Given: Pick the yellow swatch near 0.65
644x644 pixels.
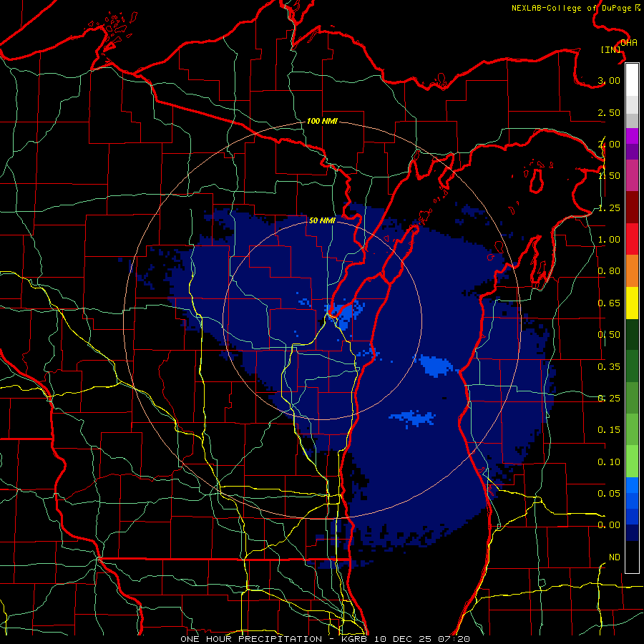Looking at the screenshot, I should point(632,303).
